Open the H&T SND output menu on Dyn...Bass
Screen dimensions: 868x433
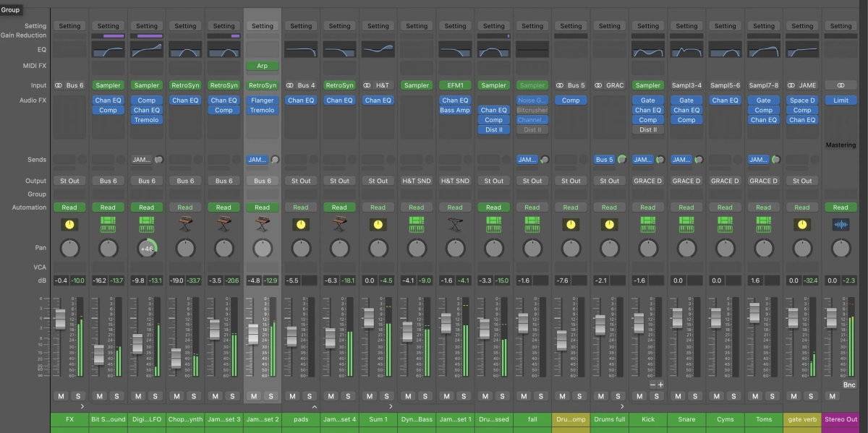(417, 181)
